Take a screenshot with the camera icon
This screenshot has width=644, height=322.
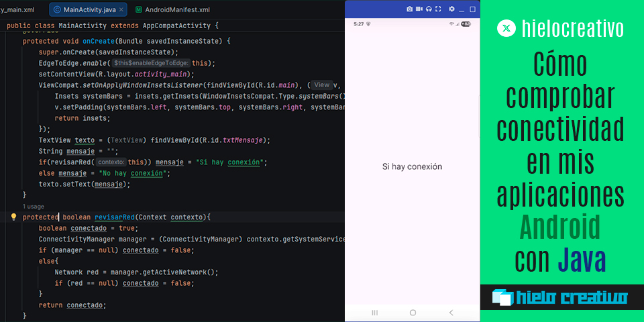pyautogui.click(x=409, y=9)
